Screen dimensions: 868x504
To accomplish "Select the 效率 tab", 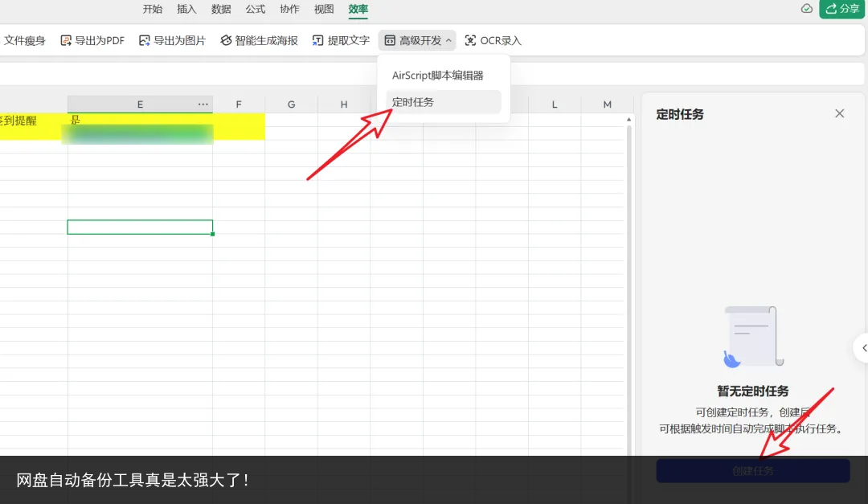I will pyautogui.click(x=358, y=9).
